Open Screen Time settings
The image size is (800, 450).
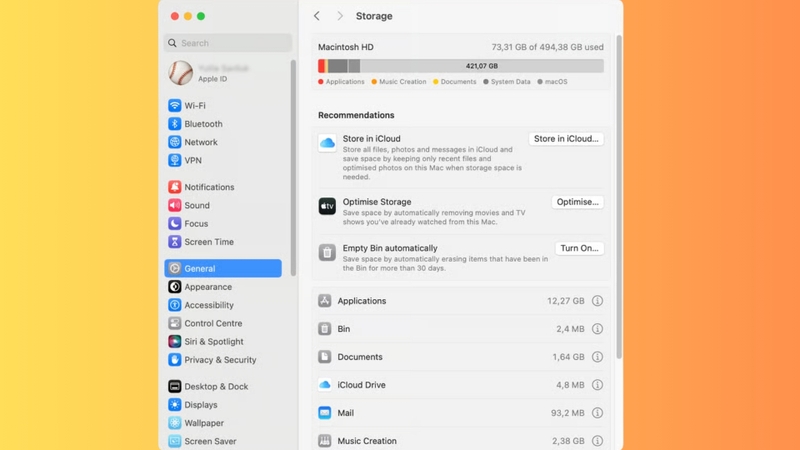[x=223, y=242]
